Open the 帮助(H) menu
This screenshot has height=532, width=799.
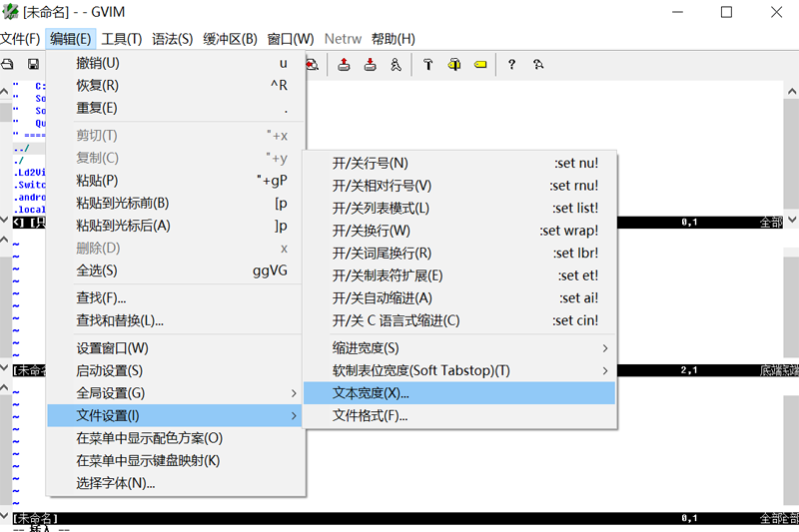(x=393, y=39)
